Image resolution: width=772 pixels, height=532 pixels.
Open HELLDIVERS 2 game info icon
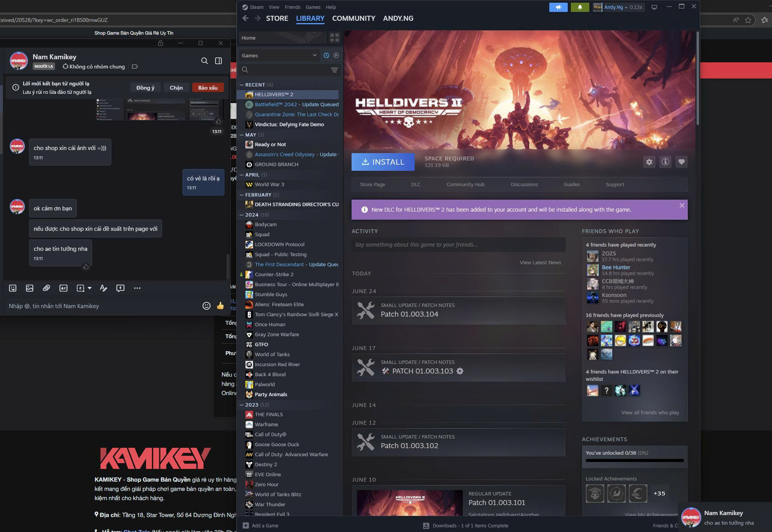665,162
